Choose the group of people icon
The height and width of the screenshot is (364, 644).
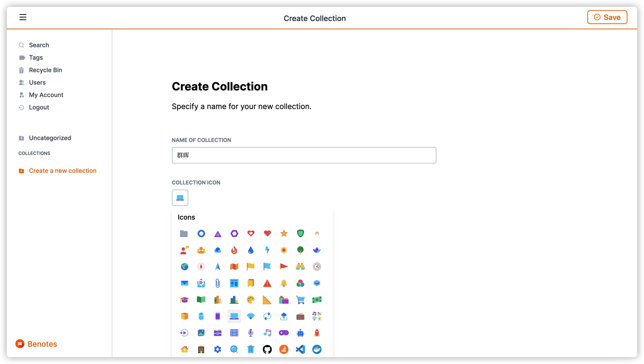(201, 250)
